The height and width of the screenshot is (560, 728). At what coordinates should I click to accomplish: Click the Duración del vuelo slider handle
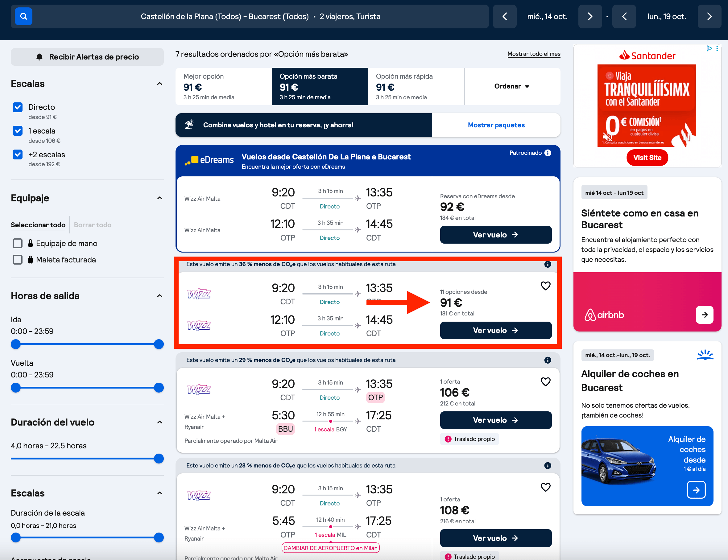click(159, 459)
